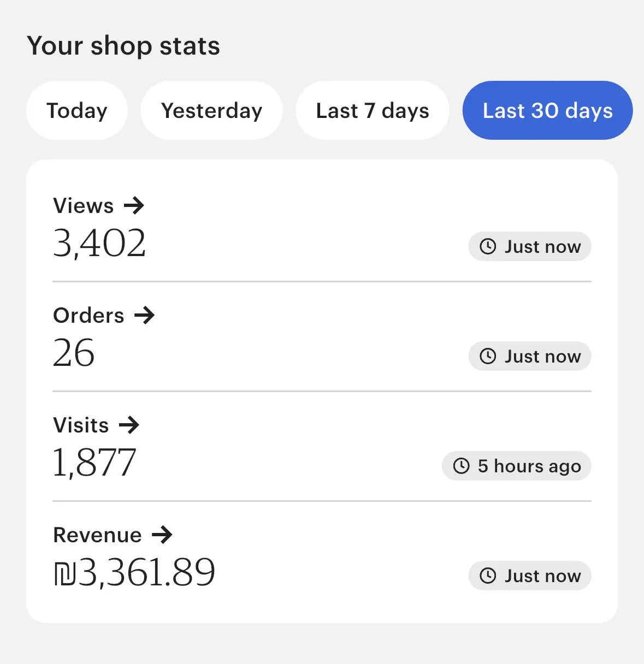Open the Views stats link
Viewport: 644px width, 664px height.
click(x=84, y=206)
